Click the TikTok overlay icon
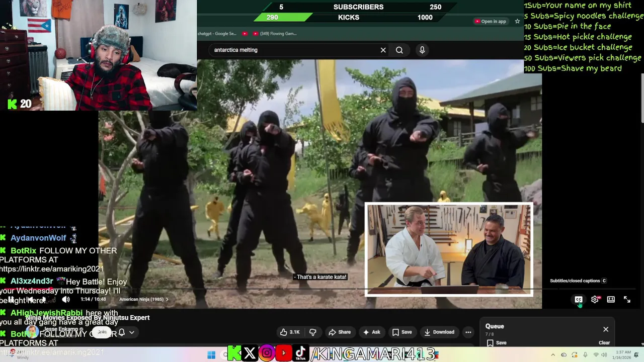The height and width of the screenshot is (362, 644). click(x=301, y=353)
